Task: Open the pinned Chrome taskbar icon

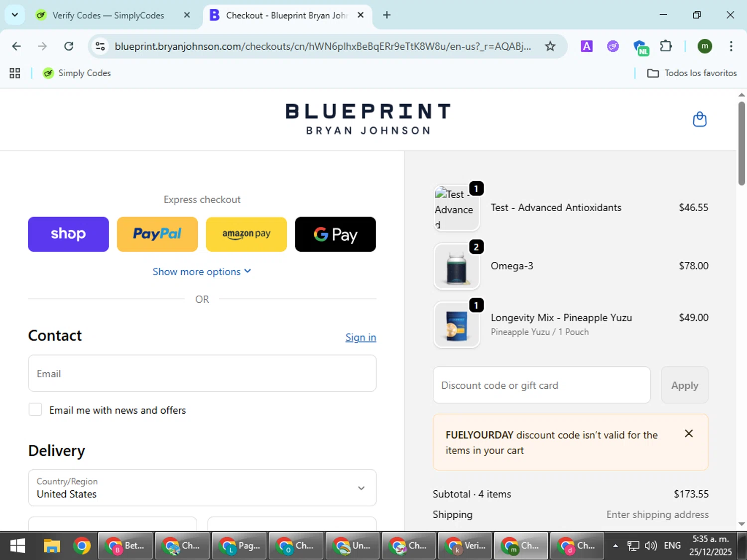Action: (82, 546)
